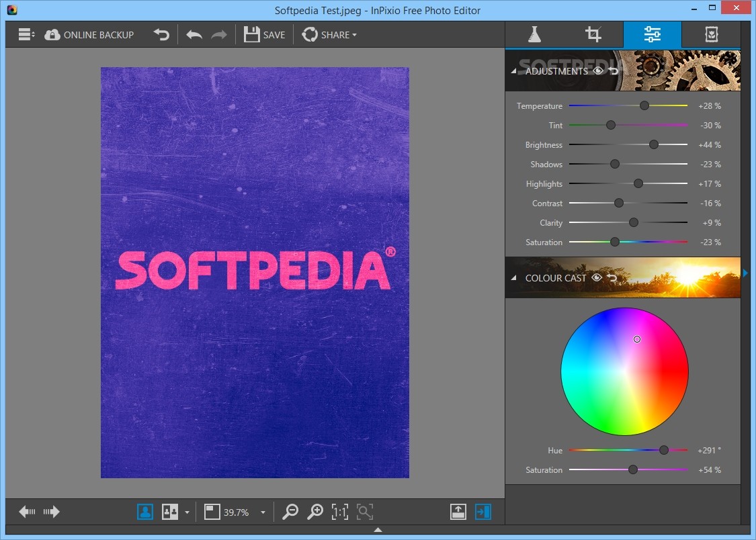Click the right panel collapse arrow
Screen dimensions: 756x540
pyautogui.click(x=745, y=273)
